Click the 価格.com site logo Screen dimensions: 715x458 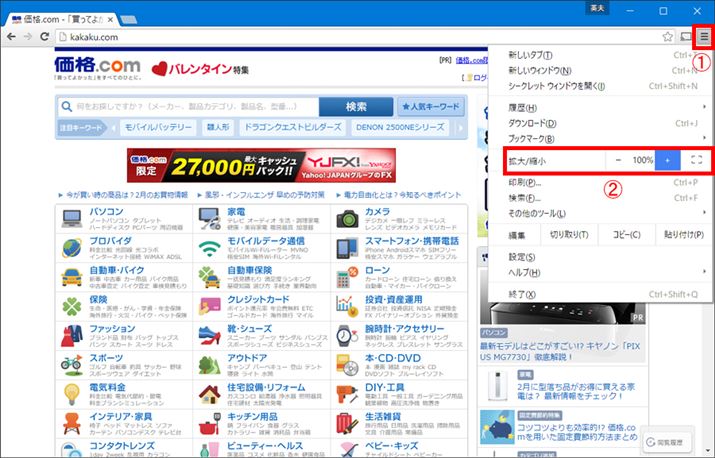[x=97, y=68]
